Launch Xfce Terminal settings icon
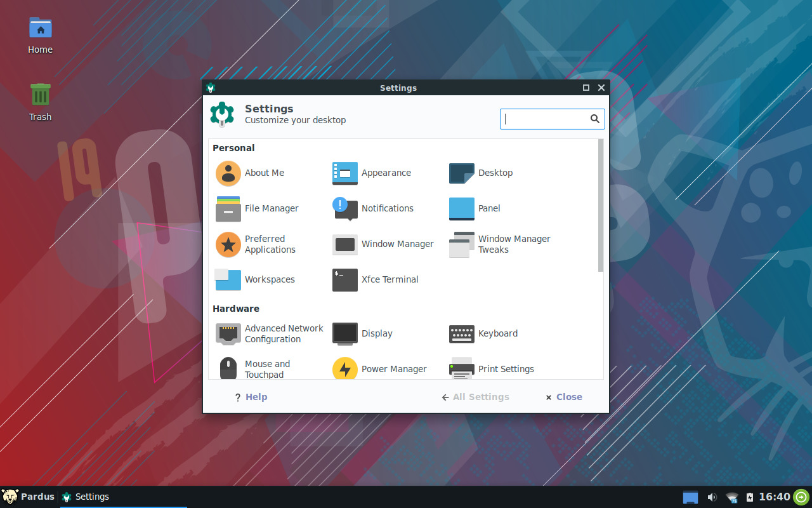812x508 pixels. (390, 279)
